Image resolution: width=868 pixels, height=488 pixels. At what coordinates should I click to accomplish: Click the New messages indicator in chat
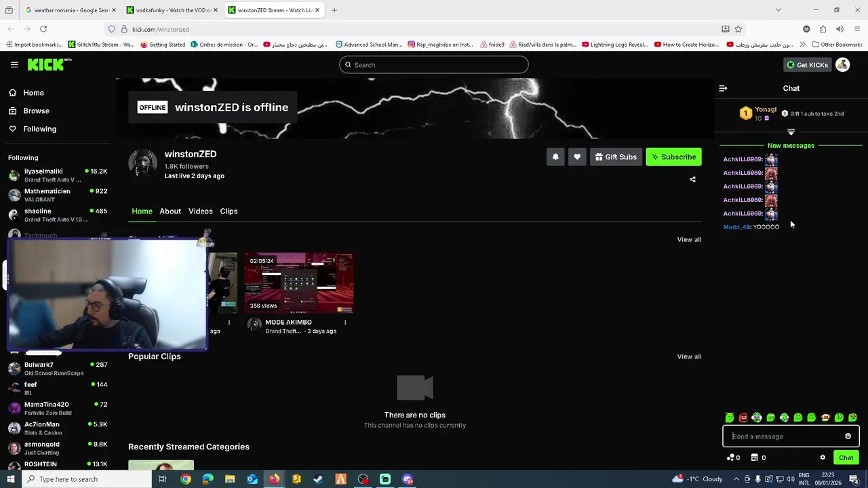(x=791, y=146)
